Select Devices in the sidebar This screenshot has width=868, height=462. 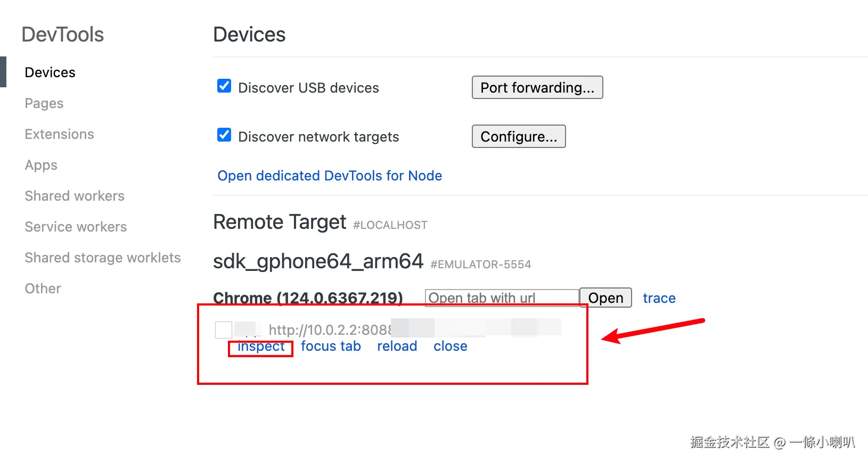coord(50,72)
